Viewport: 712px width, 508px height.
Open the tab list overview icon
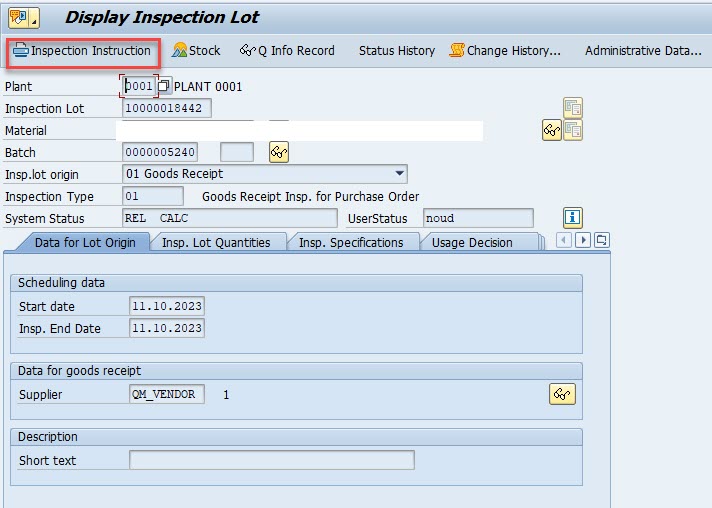point(602,240)
